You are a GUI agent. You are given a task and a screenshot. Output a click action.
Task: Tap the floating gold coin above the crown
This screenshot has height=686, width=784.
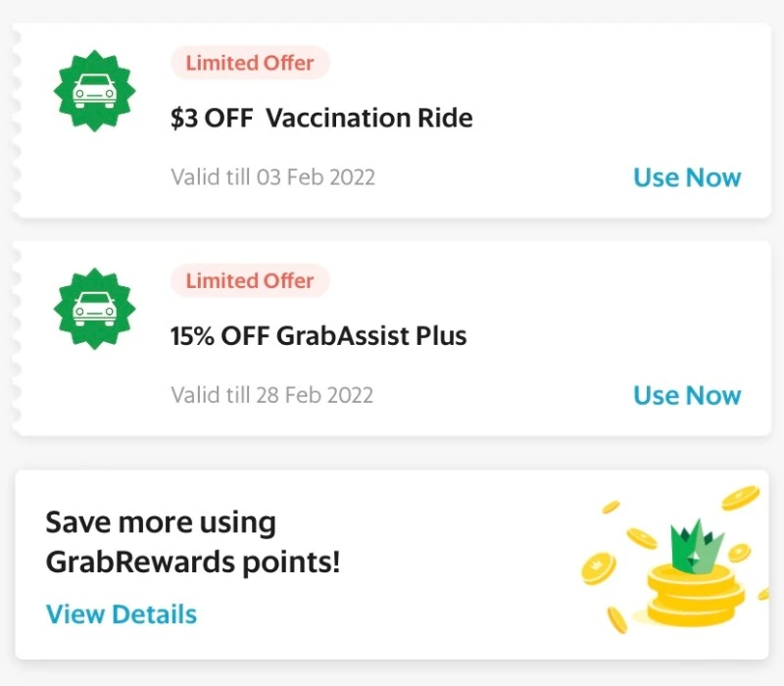point(741,498)
